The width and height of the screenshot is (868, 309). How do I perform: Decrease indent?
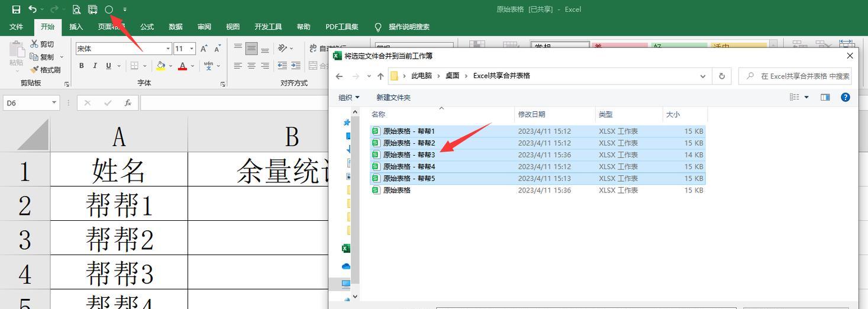click(x=282, y=66)
